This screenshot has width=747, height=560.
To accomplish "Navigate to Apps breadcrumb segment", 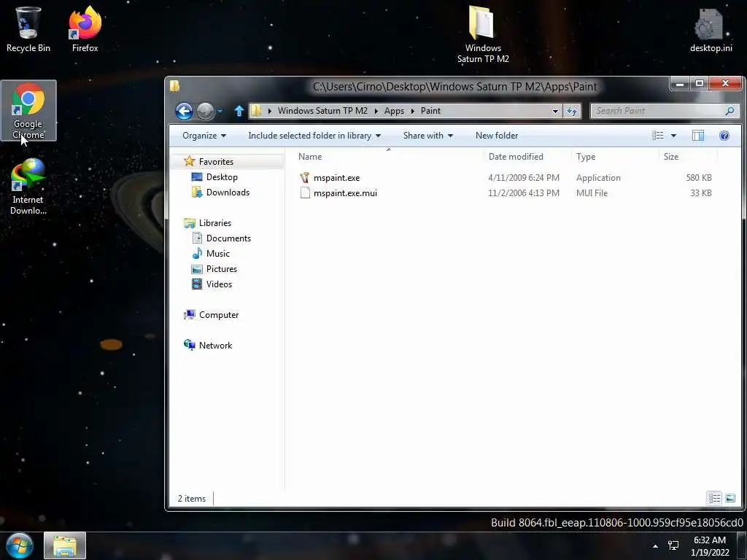I will point(394,111).
